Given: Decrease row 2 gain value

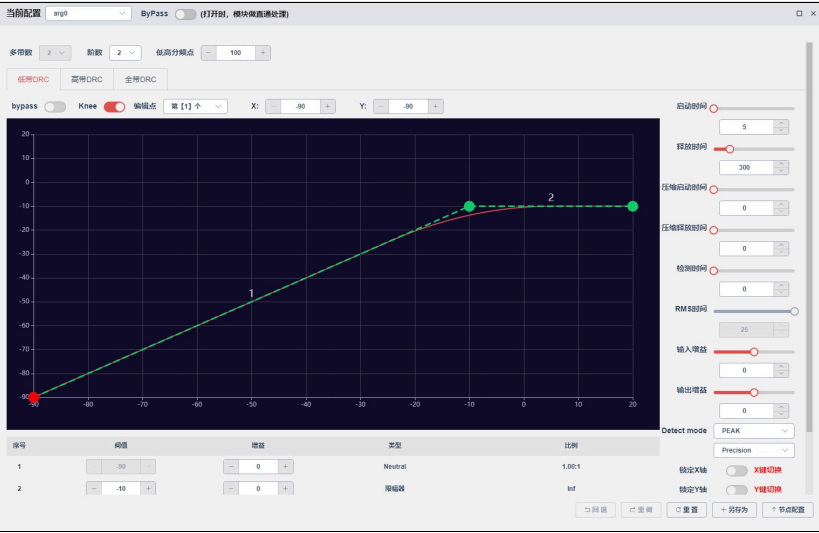Looking at the screenshot, I should [x=231, y=489].
